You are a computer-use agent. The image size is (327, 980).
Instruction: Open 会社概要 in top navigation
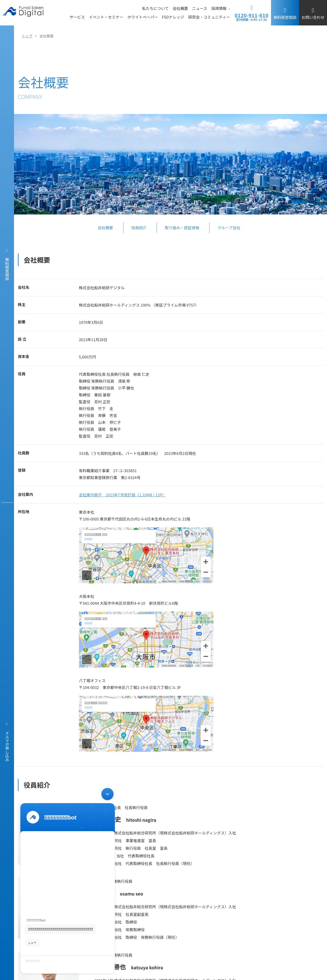coord(180,8)
